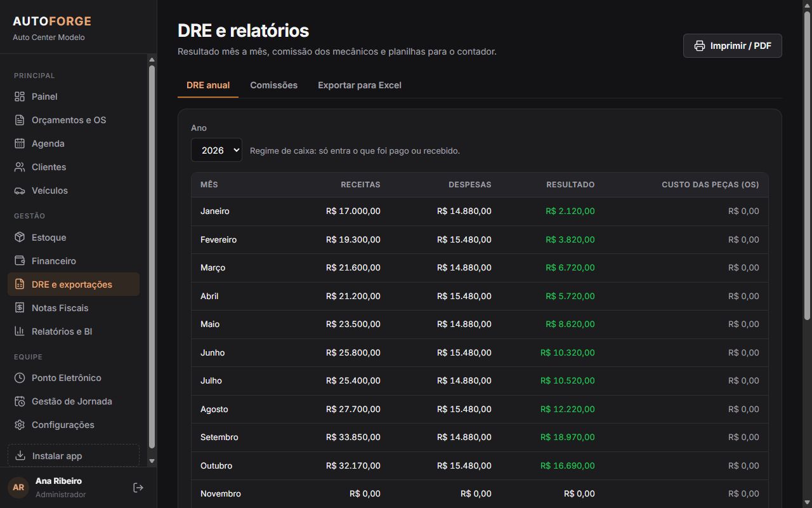Click the RECEITAS column header
Image resolution: width=812 pixels, height=508 pixels.
[x=360, y=185]
